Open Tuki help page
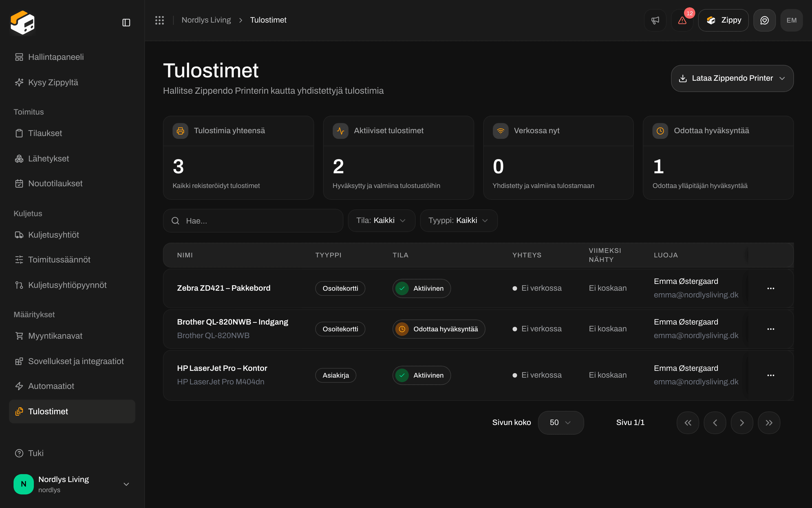 pyautogui.click(x=72, y=453)
